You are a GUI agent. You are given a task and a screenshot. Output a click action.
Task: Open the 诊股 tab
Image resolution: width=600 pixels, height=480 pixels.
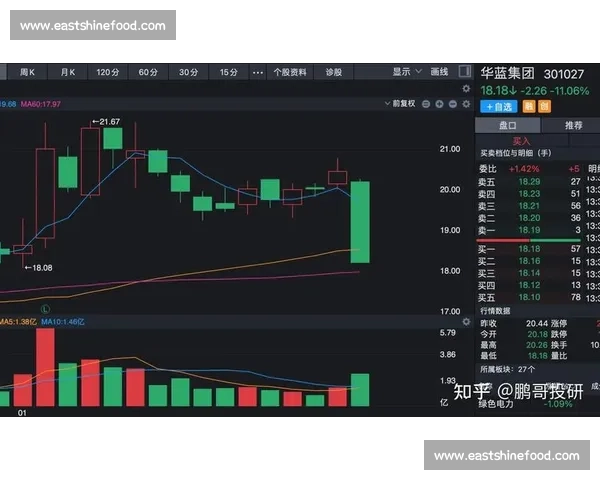(x=334, y=72)
